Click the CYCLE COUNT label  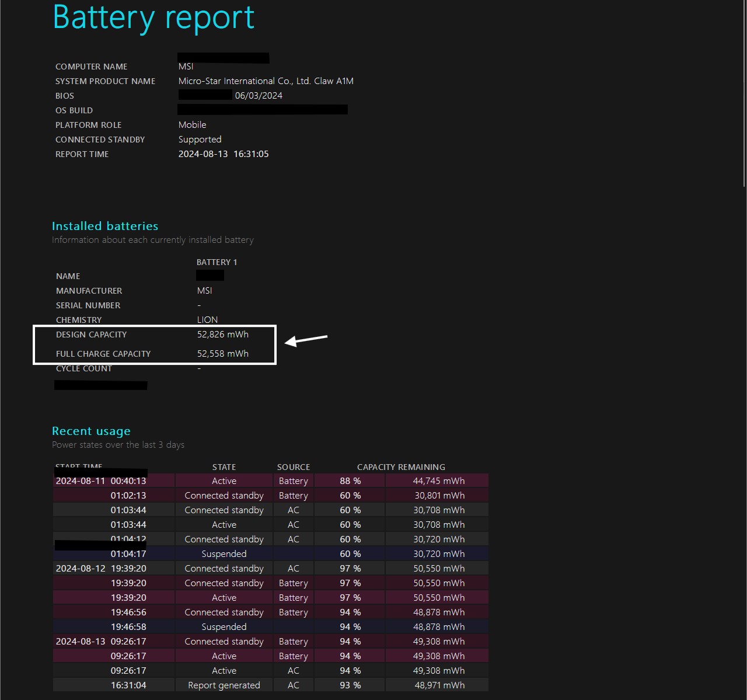point(84,368)
